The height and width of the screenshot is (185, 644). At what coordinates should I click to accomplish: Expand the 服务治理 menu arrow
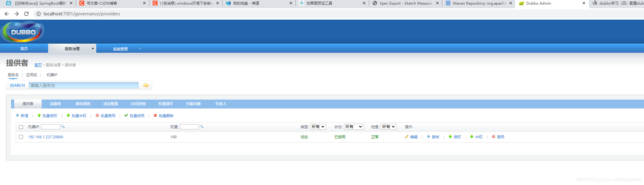[x=93, y=49]
